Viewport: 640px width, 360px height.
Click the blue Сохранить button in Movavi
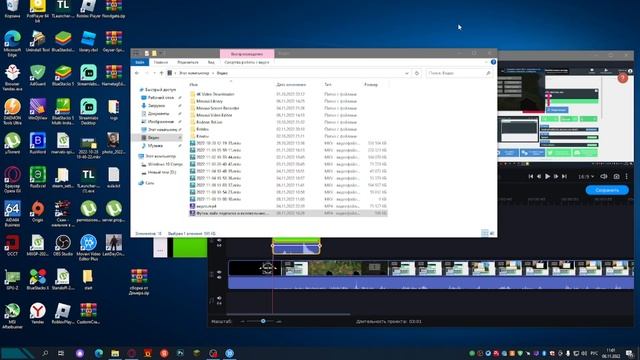607,190
